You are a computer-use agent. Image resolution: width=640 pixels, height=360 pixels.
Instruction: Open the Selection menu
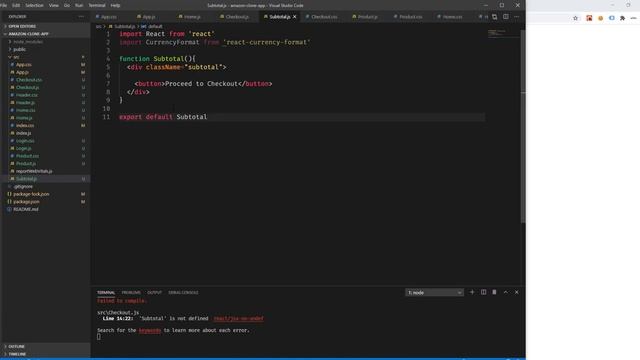(34, 5)
